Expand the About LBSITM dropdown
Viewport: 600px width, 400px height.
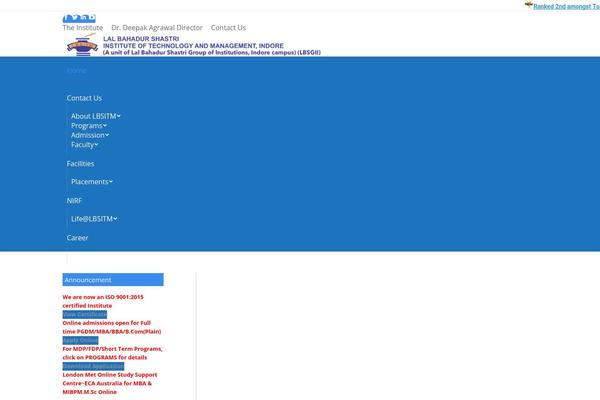pos(95,116)
